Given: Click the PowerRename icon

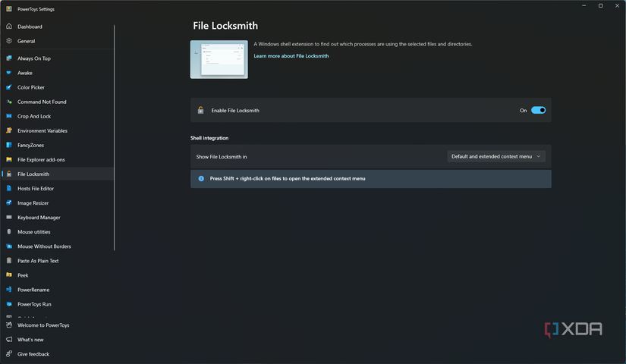Looking at the screenshot, I should click(x=9, y=290).
